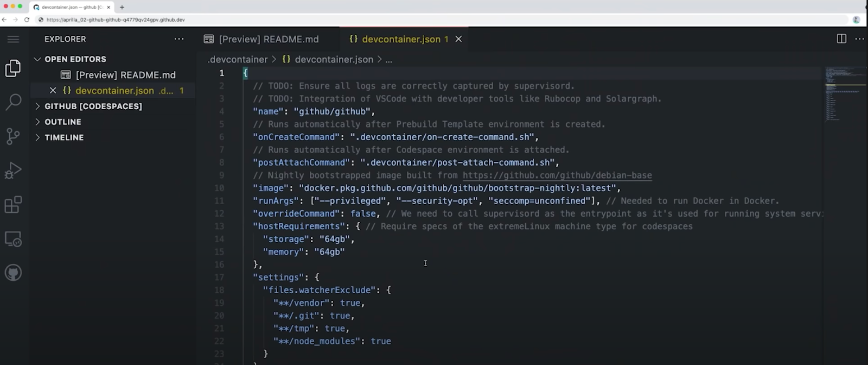Open the Run and Debug view
868x365 pixels.
click(x=13, y=171)
